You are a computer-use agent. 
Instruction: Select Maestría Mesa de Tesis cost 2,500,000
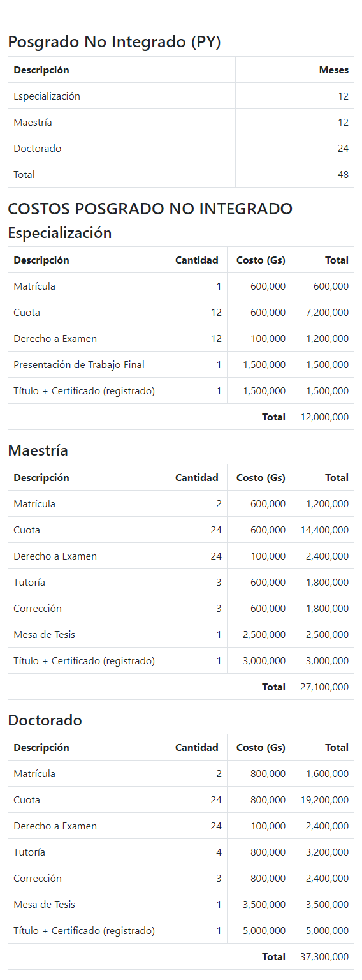(264, 635)
